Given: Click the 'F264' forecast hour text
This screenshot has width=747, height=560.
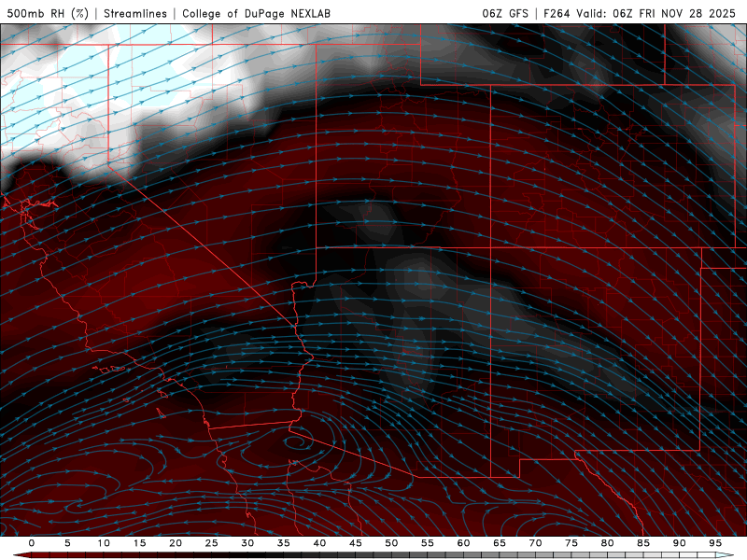Looking at the screenshot, I should click(x=557, y=13).
